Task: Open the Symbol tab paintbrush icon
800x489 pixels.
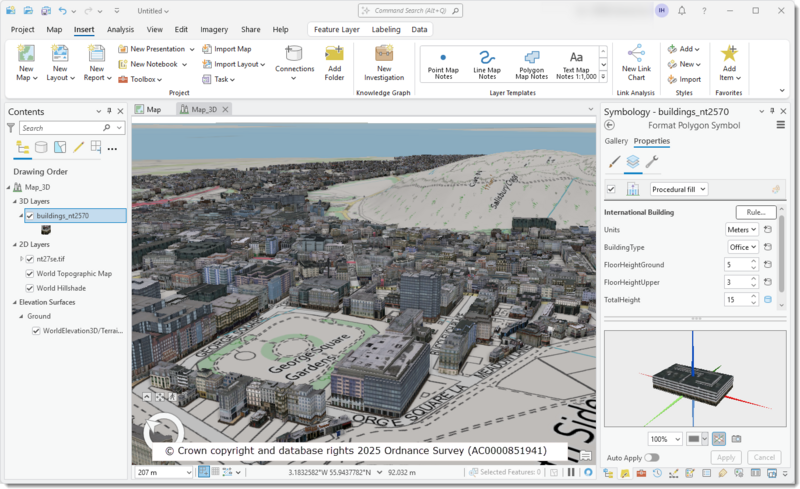Action: click(x=614, y=162)
